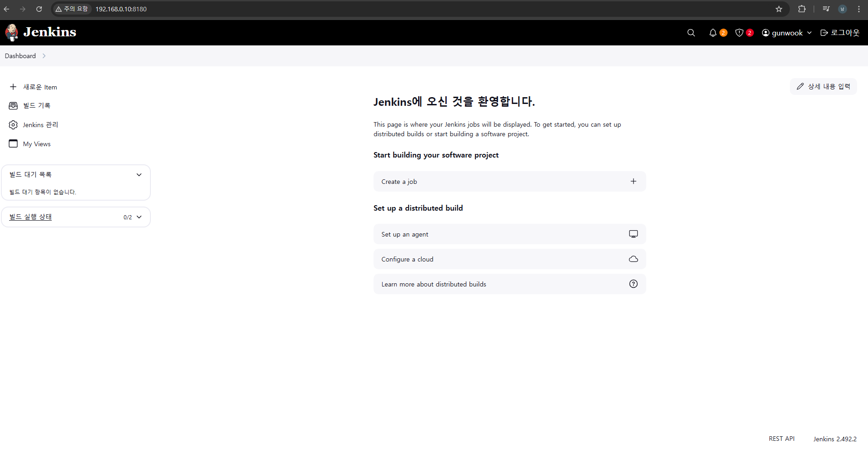Click the Dashboard breadcrumb link
Screen dimensions: 868x449
click(x=20, y=56)
